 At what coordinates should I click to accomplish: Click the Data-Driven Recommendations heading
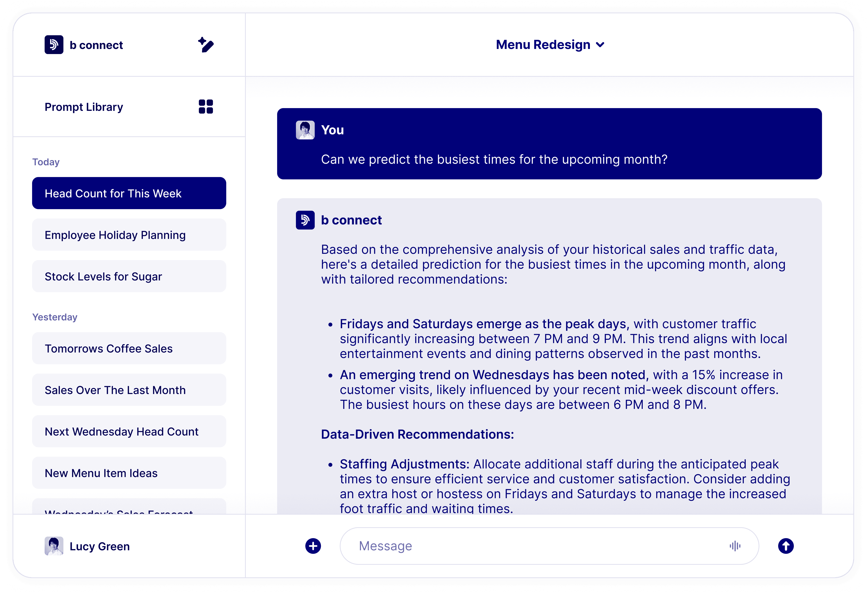pyautogui.click(x=417, y=434)
